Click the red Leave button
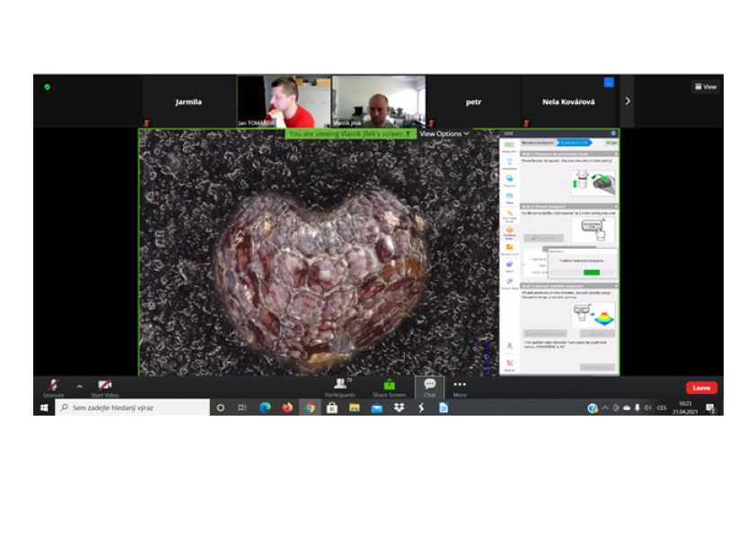This screenshot has height=535, width=756. tap(701, 388)
